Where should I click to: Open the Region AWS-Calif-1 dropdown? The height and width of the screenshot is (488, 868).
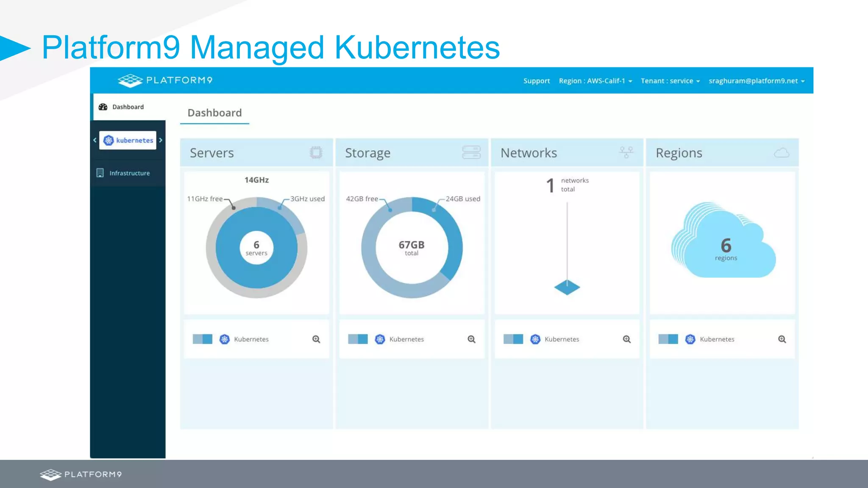coord(595,81)
